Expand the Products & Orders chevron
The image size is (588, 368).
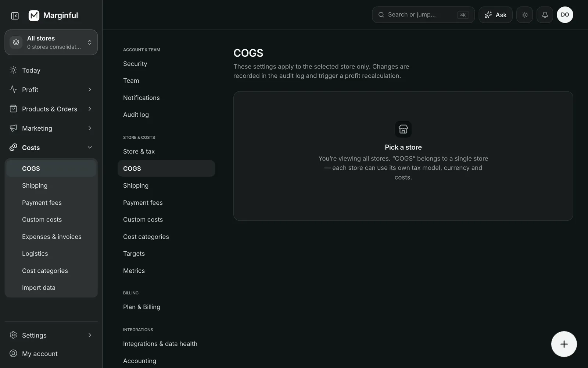90,109
